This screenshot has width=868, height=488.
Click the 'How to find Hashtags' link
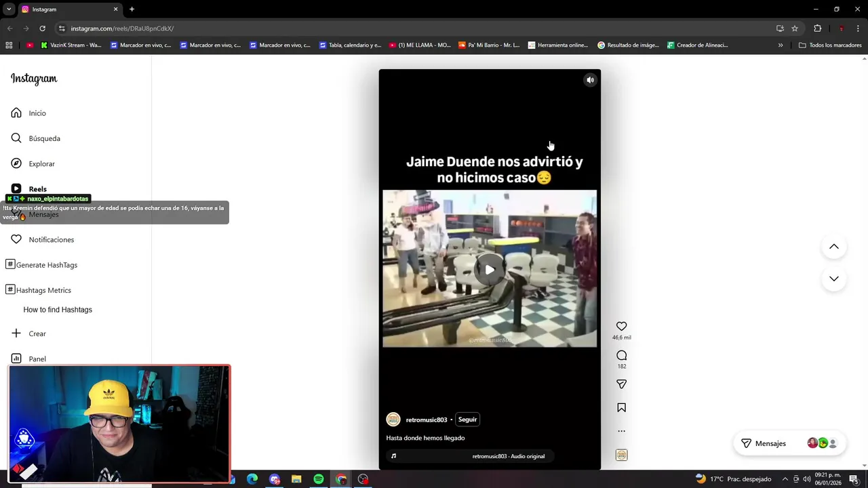pyautogui.click(x=58, y=310)
